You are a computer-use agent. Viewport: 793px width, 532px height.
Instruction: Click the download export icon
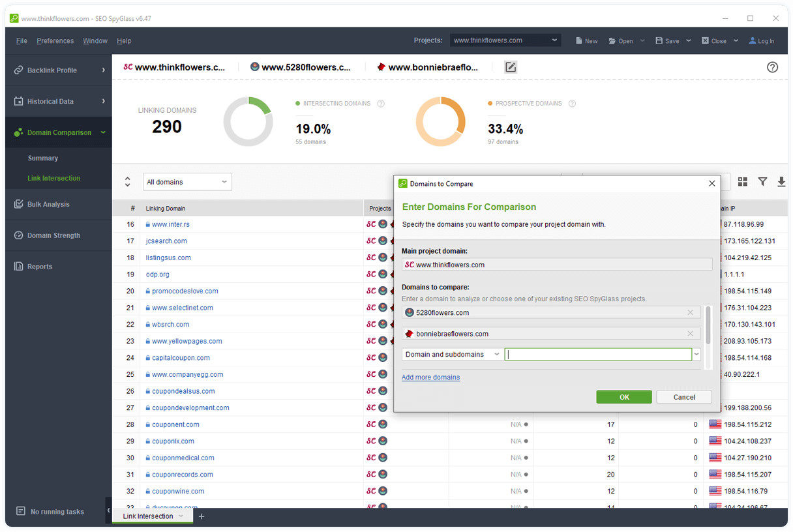[781, 182]
